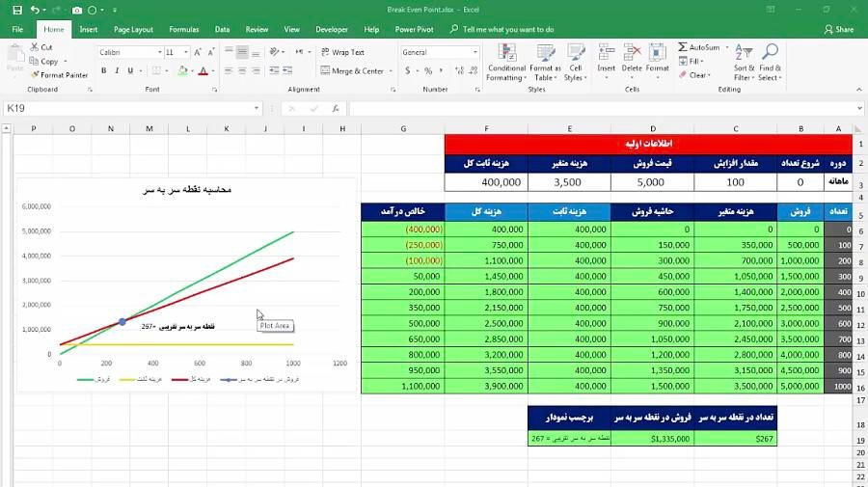Click the cell showing $1,335,000

pyautogui.click(x=652, y=438)
